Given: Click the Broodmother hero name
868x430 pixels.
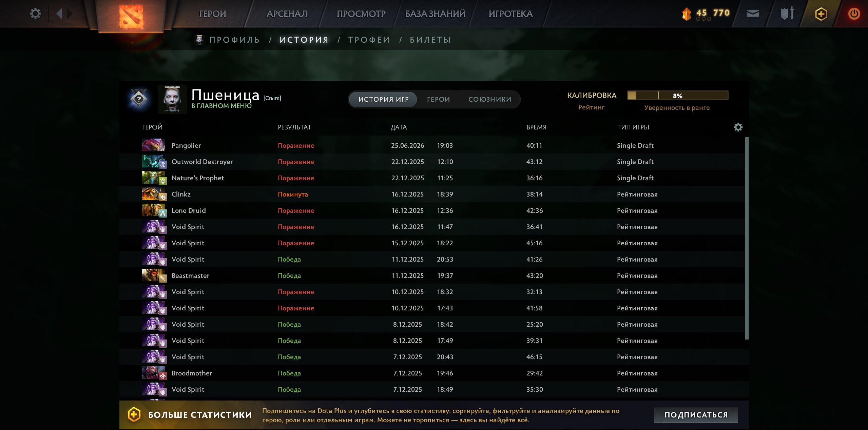Looking at the screenshot, I should point(192,373).
